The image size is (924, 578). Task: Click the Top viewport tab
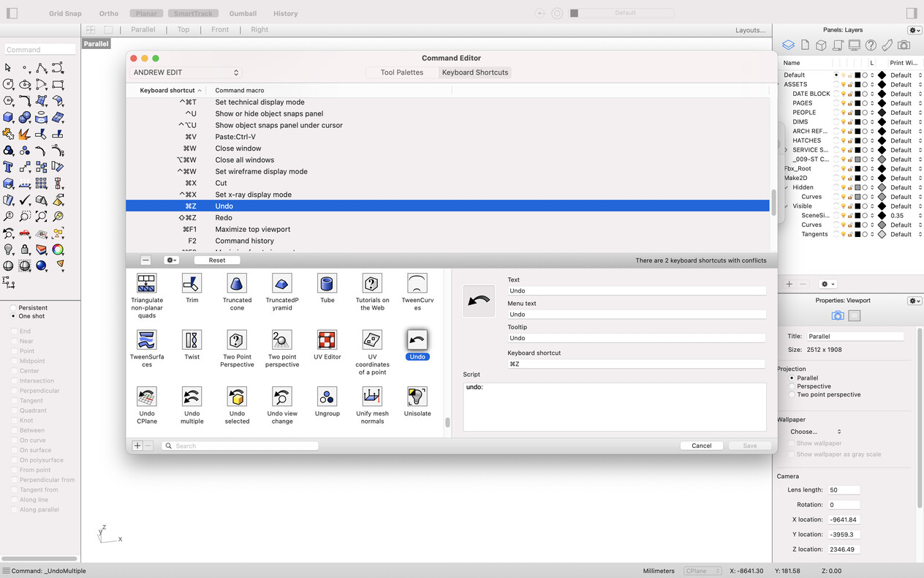(x=183, y=29)
